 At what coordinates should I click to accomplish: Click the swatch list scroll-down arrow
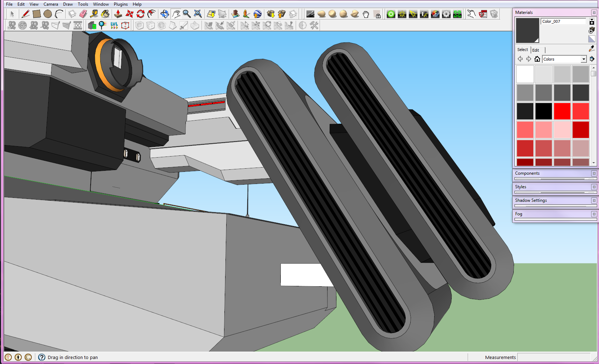[594, 163]
